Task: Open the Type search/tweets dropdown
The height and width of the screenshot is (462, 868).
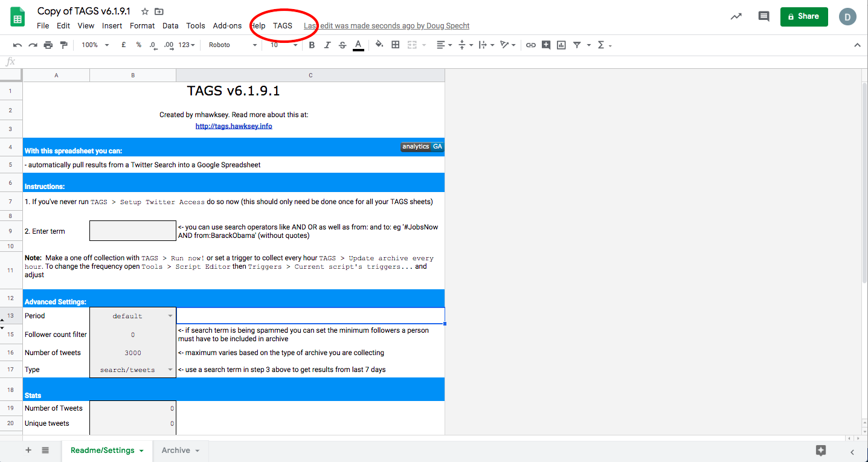Action: point(170,370)
